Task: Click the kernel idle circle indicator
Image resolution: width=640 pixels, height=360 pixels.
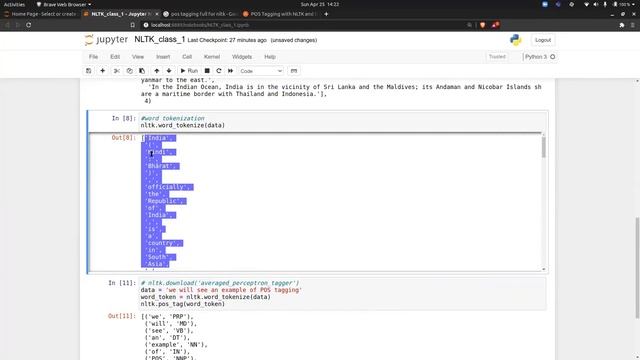Action: point(553,57)
